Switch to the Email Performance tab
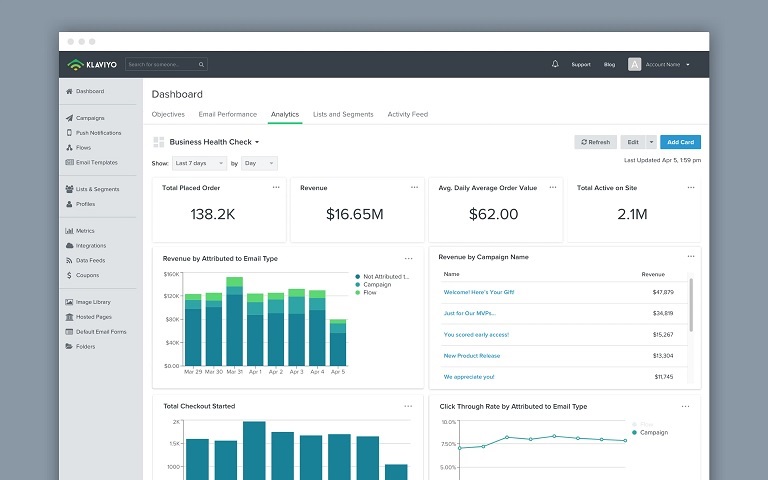Viewport: 768px width, 480px height. pyautogui.click(x=228, y=114)
